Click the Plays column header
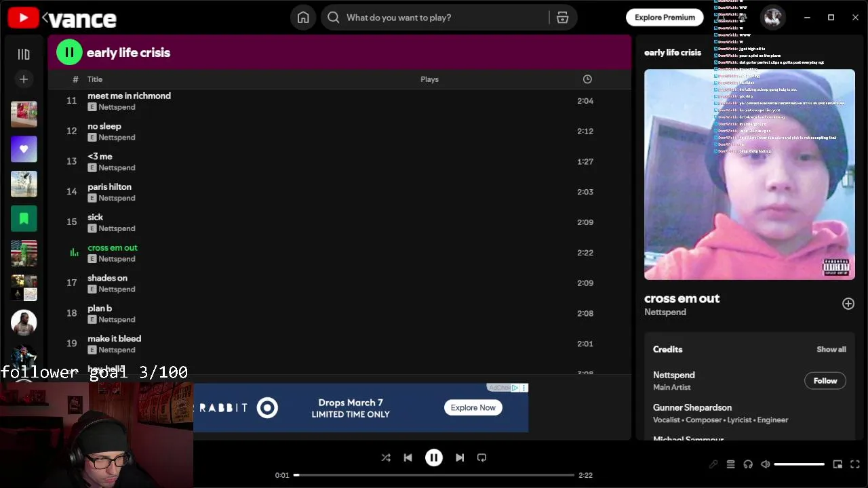This screenshot has width=868, height=488. click(x=429, y=79)
